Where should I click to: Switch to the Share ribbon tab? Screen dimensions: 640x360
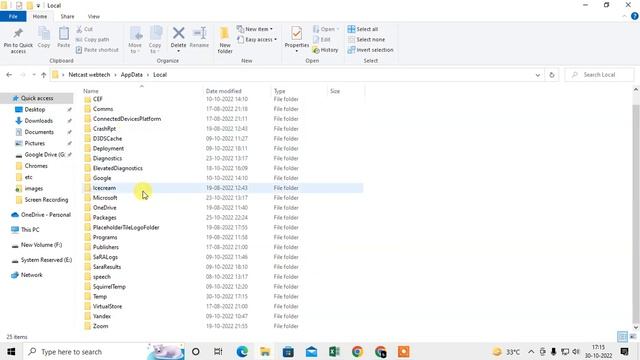[67, 16]
